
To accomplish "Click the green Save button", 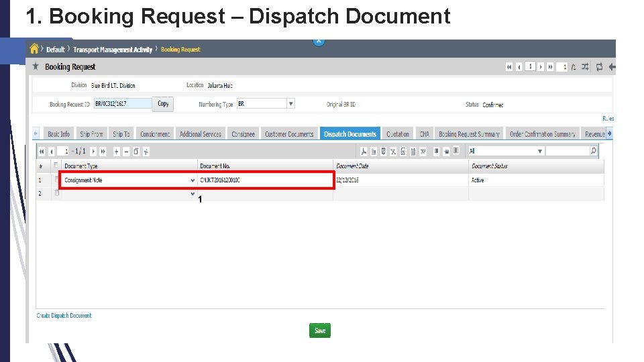I will tap(320, 330).
